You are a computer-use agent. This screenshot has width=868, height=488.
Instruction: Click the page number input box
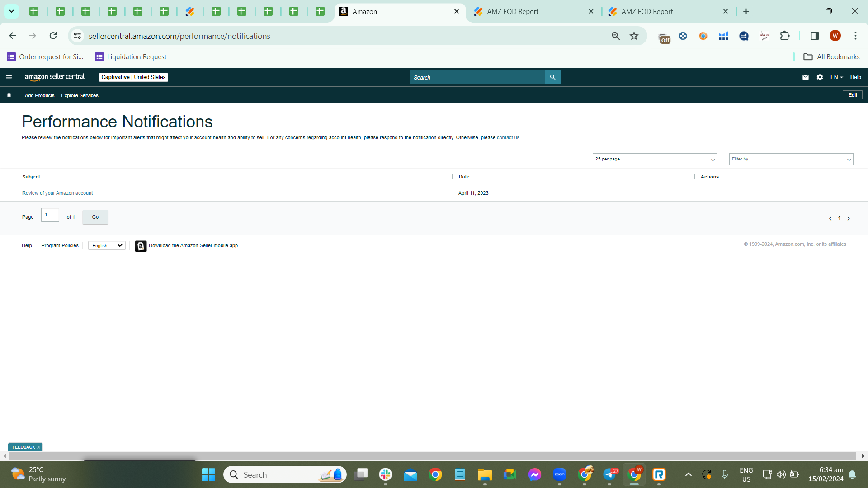tap(50, 215)
